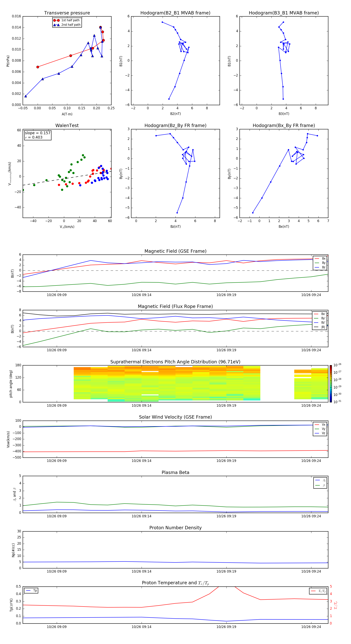
Task: Click the 'V_A(km/s)' x-axis label
Action: (x=67, y=227)
